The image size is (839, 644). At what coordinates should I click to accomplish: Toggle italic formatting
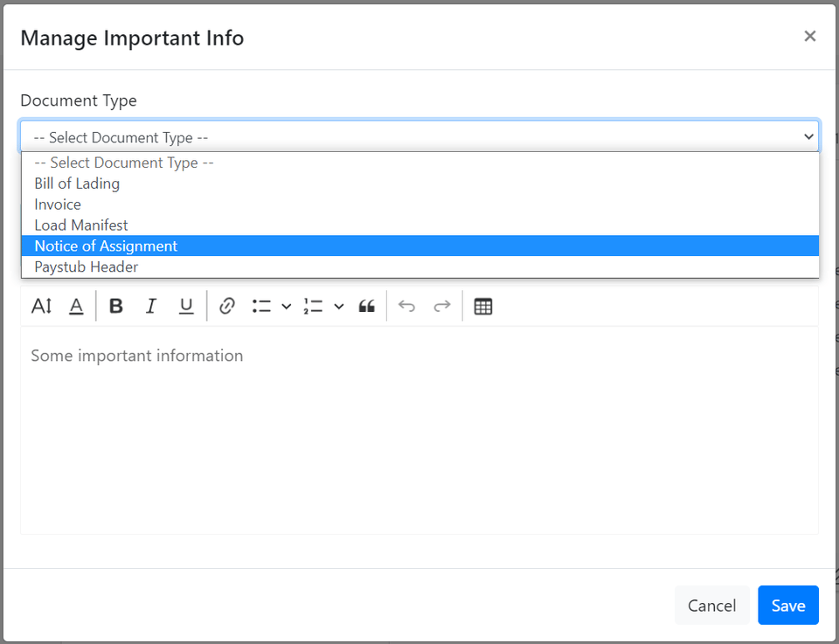coord(151,306)
